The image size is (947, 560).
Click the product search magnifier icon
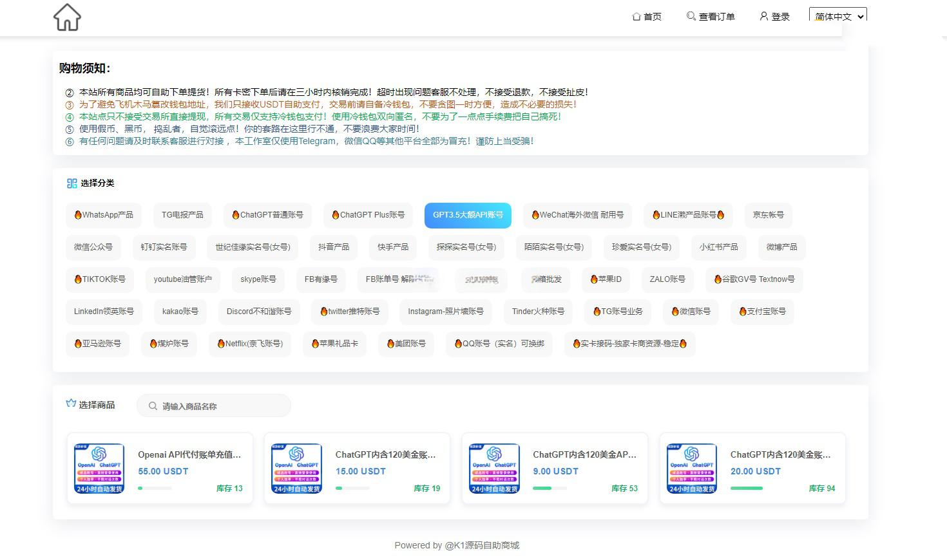153,406
